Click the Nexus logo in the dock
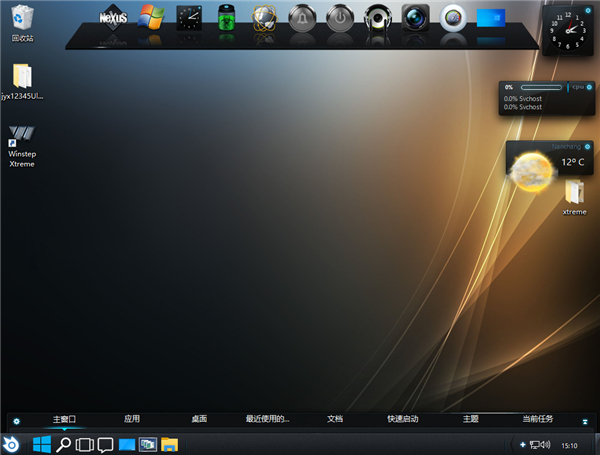 tap(113, 18)
